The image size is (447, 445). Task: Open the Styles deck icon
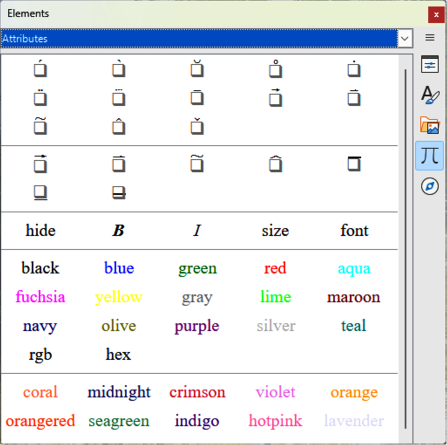click(430, 94)
